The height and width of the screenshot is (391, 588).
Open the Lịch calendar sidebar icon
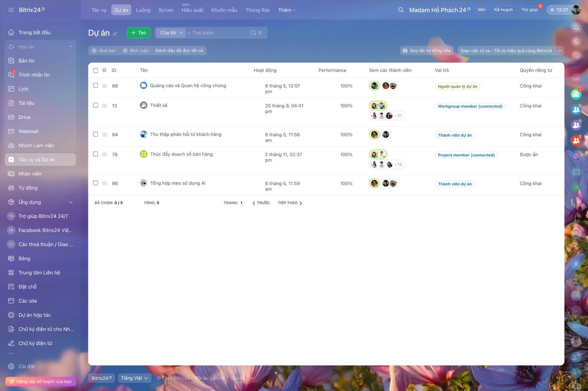(x=11, y=89)
